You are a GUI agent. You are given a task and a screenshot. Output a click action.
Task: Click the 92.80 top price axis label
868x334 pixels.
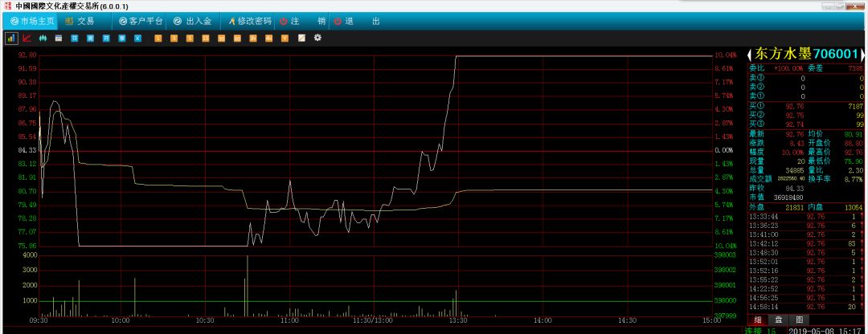click(27, 55)
